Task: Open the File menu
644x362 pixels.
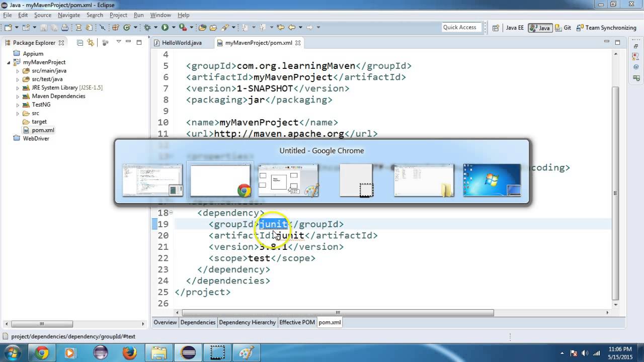Action: [x=8, y=15]
